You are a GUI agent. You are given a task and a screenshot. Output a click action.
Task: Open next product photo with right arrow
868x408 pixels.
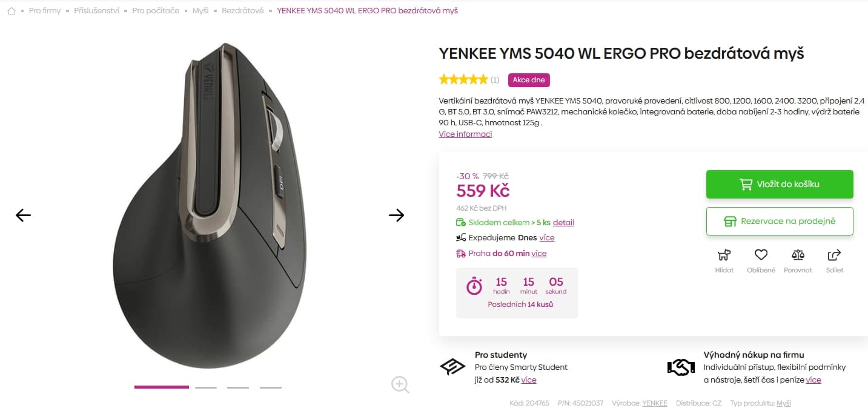point(397,215)
